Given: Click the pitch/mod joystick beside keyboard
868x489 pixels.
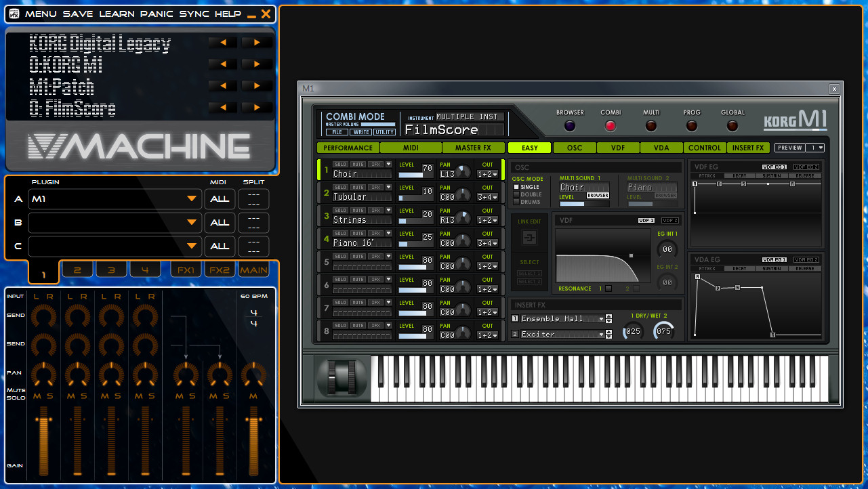Looking at the screenshot, I should [x=342, y=377].
